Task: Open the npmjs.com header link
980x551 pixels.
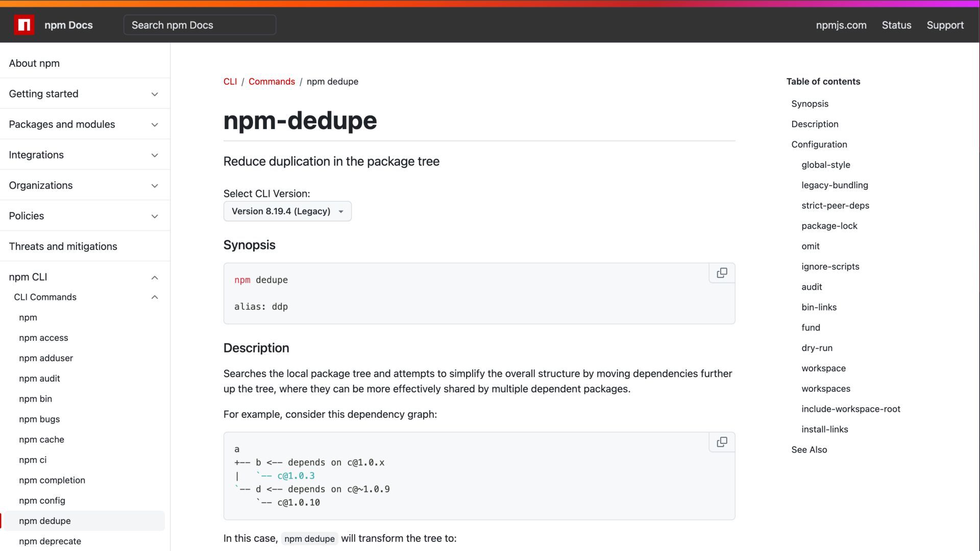Action: point(841,25)
